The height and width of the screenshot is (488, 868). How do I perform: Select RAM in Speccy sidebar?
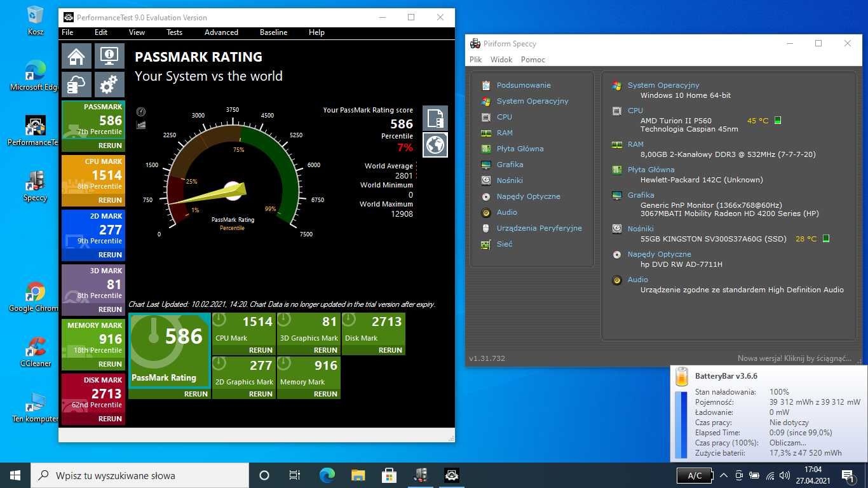505,133
